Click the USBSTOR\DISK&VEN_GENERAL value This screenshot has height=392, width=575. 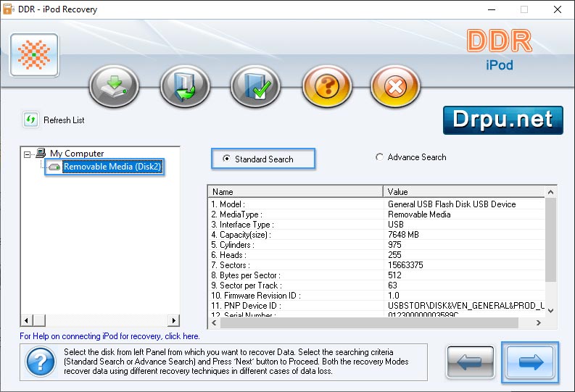coord(466,306)
